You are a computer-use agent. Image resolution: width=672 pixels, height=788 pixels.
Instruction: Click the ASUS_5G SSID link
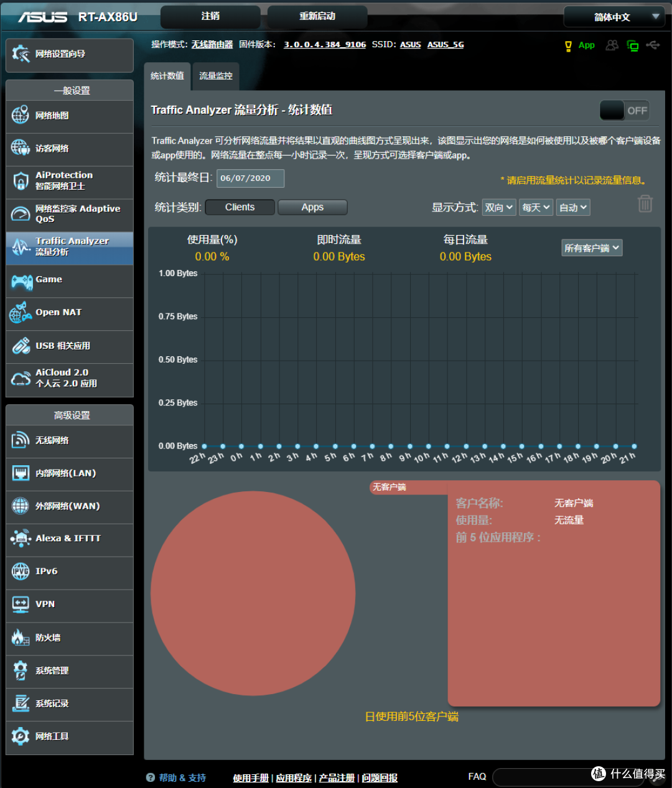click(446, 45)
